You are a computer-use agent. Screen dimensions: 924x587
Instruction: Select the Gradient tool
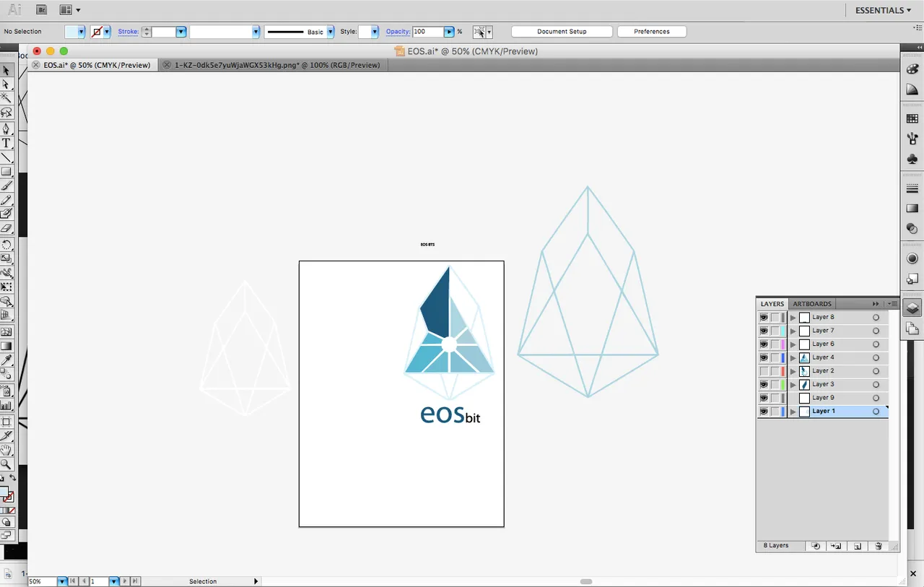pyautogui.click(x=6, y=346)
